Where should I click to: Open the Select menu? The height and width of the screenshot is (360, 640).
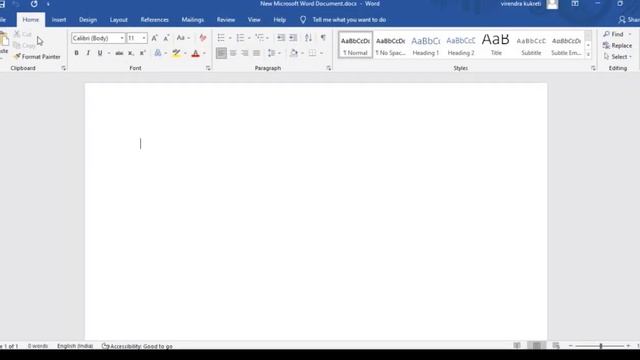pyautogui.click(x=618, y=57)
